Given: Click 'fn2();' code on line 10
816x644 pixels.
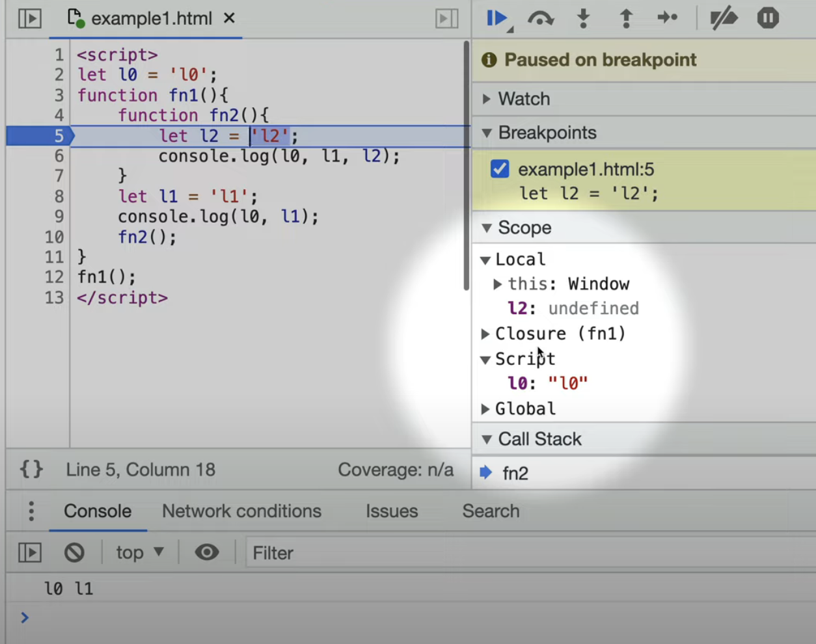Looking at the screenshot, I should (147, 237).
